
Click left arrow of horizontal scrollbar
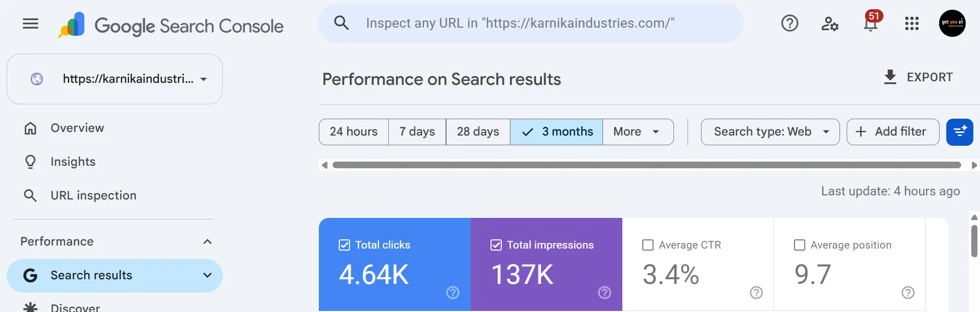point(324,165)
